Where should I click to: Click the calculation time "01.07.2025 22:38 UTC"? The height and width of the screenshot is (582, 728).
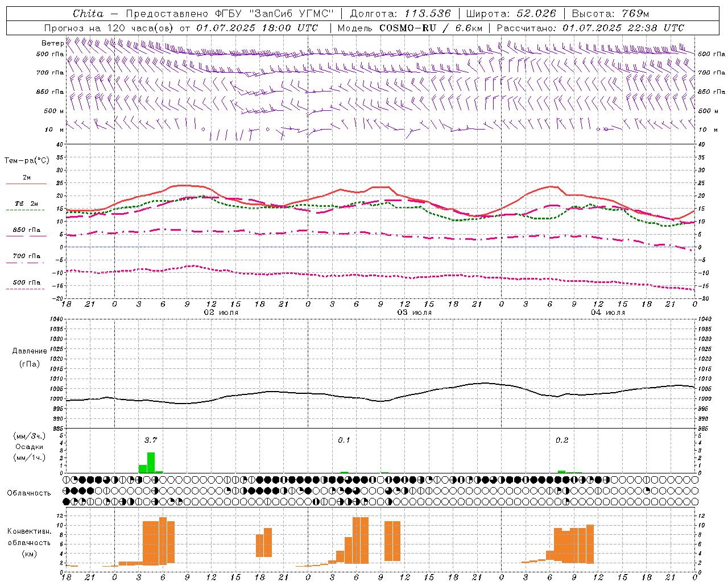(623, 28)
